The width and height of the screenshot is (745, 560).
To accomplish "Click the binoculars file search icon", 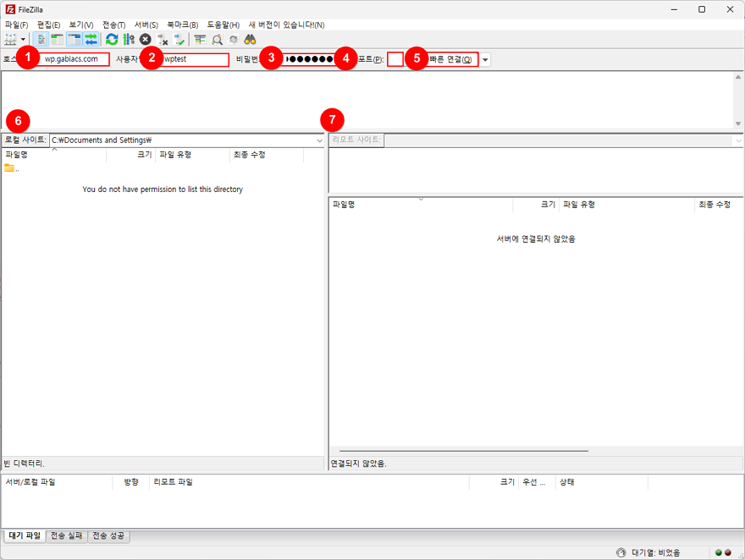I will (x=250, y=40).
